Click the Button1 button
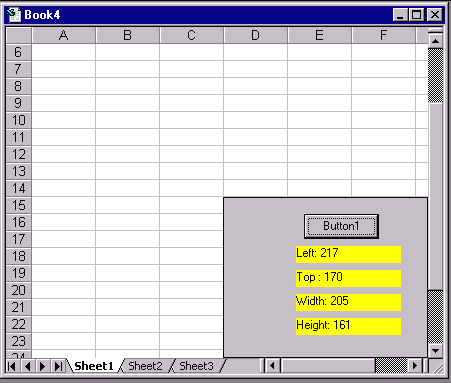 click(341, 226)
